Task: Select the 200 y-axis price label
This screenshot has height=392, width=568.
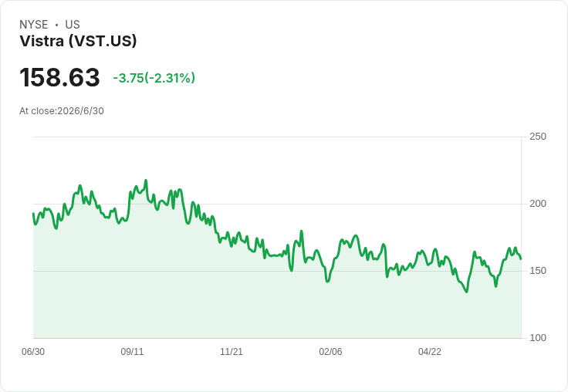Action: click(x=538, y=204)
